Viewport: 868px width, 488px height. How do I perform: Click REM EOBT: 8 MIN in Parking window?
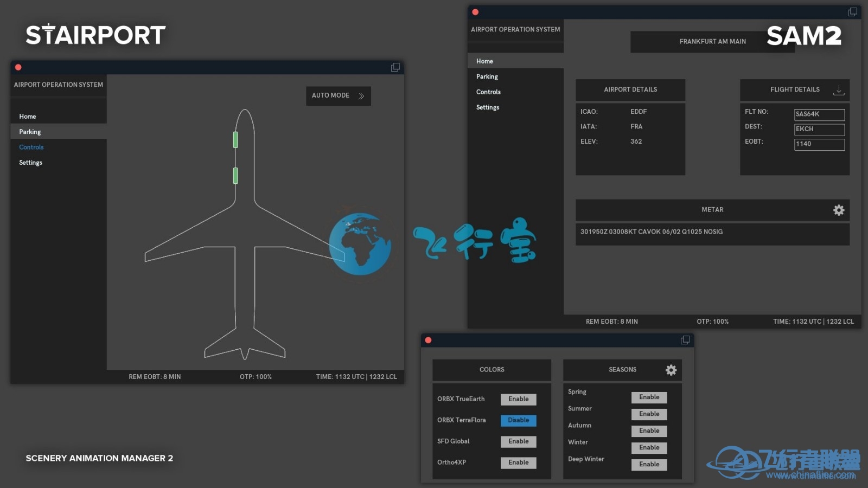pos(155,377)
